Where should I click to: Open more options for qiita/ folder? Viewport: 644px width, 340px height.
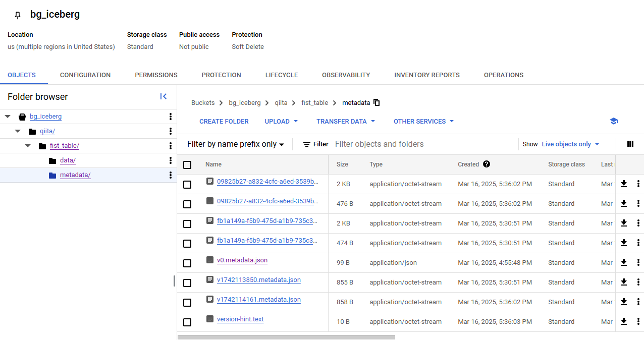[171, 131]
